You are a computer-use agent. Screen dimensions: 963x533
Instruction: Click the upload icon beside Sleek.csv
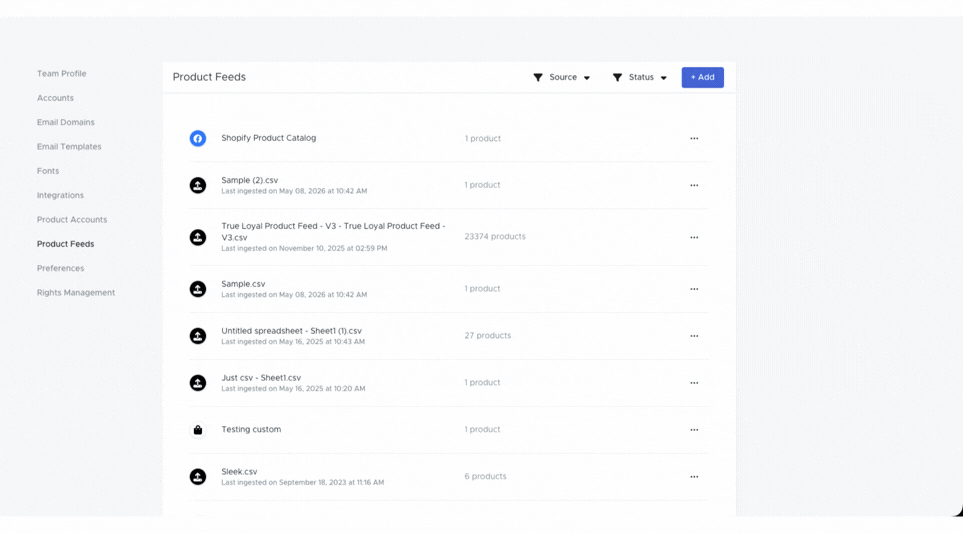(198, 477)
